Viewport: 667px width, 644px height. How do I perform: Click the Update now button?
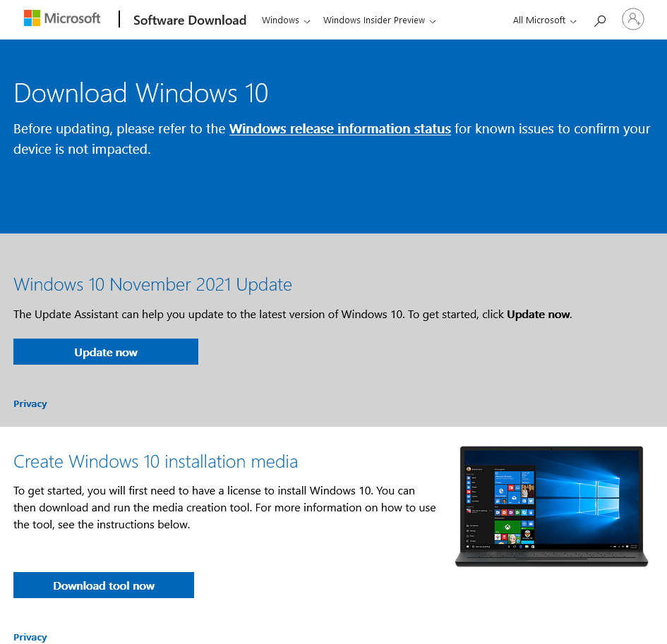coord(105,351)
